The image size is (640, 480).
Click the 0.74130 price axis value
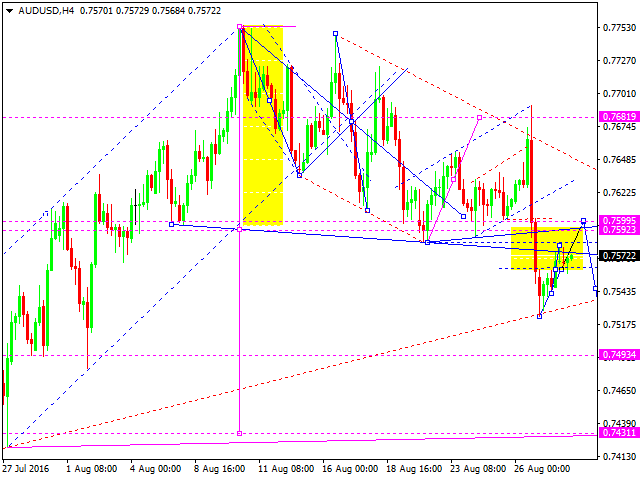620,457
